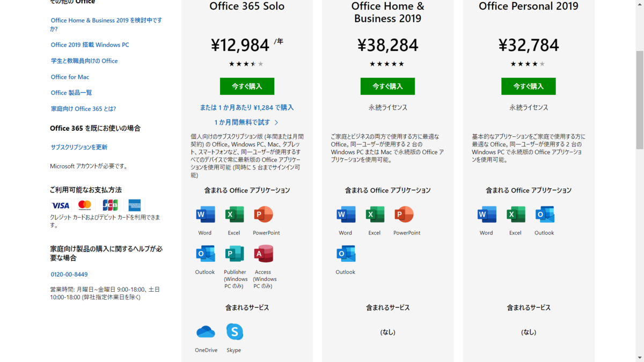Click the Office Personal 2019 heading
The width and height of the screenshot is (644, 362).
tap(529, 6)
